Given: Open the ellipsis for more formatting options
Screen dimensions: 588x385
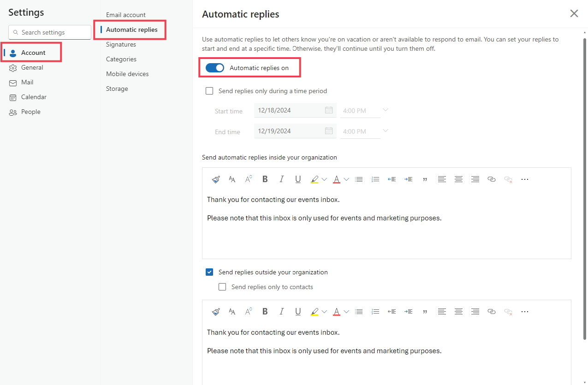Looking at the screenshot, I should 524,179.
